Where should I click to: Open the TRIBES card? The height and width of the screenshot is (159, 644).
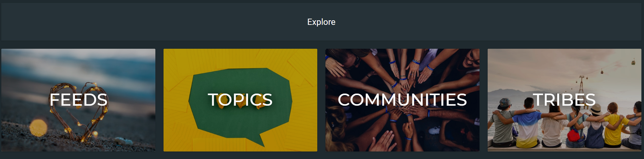tap(564, 100)
